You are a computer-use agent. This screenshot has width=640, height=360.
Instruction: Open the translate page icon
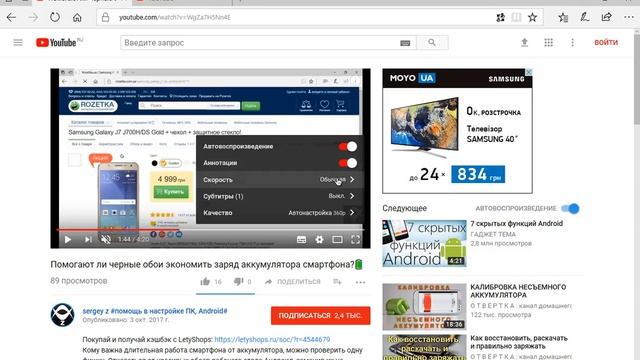tap(500, 17)
